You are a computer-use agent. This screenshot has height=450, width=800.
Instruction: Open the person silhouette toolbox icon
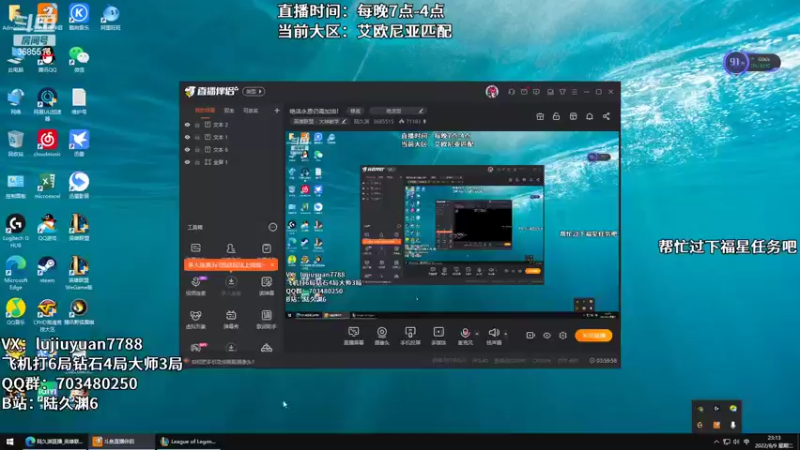(x=231, y=248)
